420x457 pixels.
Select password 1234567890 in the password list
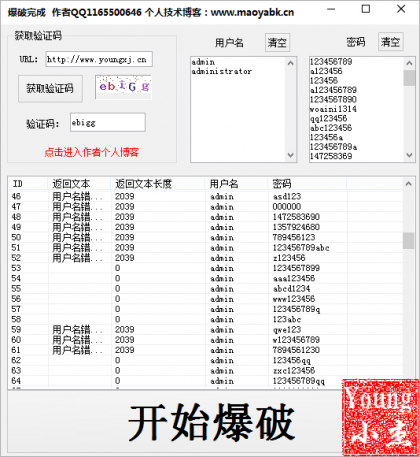click(x=333, y=99)
